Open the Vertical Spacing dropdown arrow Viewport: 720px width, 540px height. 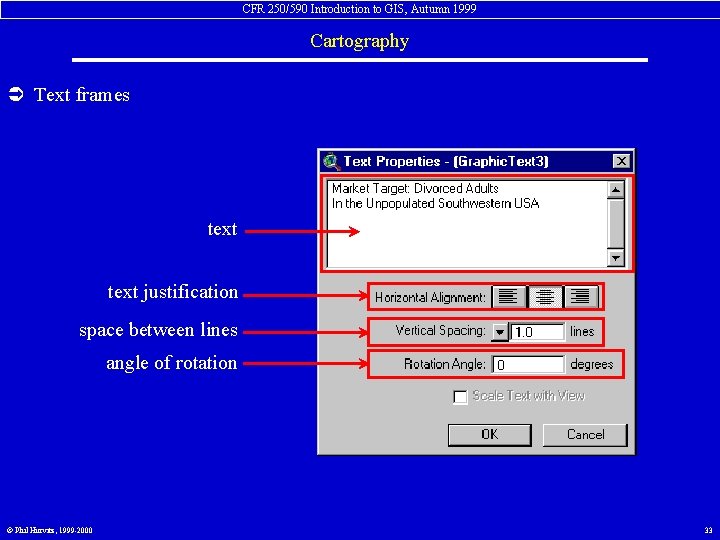pyautogui.click(x=500, y=332)
